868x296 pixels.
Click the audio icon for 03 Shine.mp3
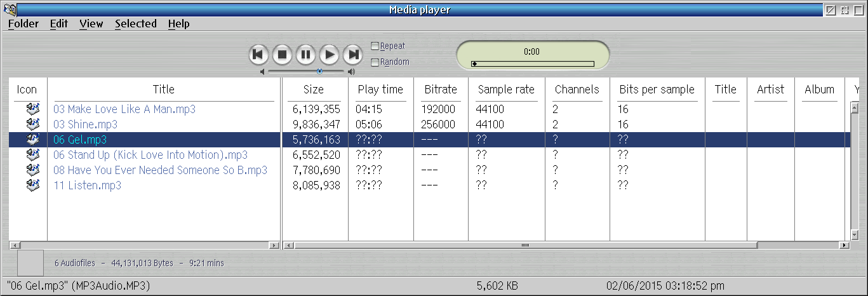coord(33,124)
